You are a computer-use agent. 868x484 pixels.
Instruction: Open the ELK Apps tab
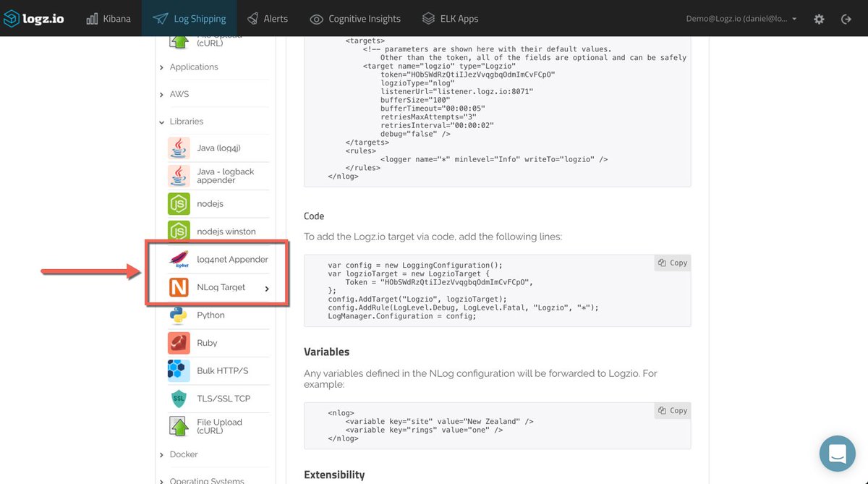450,18
